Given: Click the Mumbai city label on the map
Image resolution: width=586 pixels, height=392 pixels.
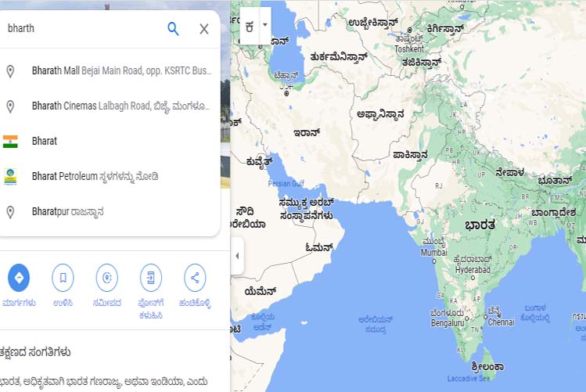Looking at the screenshot, I should (434, 253).
